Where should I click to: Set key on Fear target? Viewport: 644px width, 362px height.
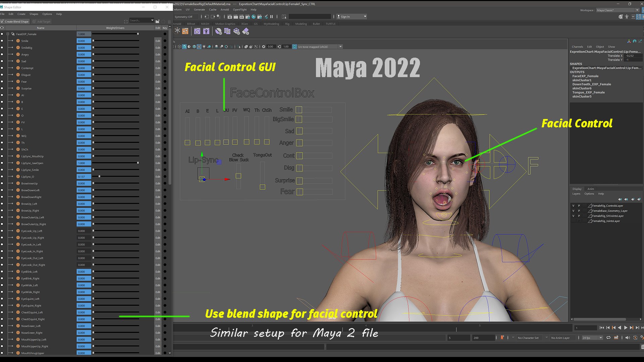(165, 82)
